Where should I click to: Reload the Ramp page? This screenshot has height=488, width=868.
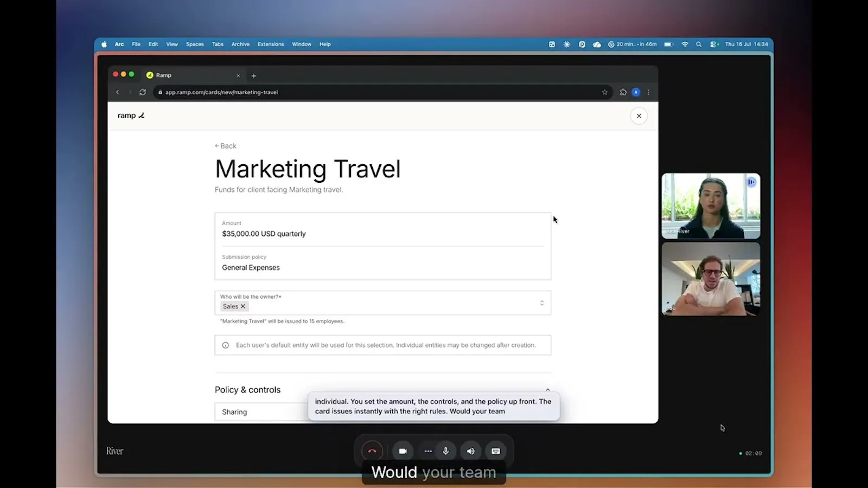143,92
